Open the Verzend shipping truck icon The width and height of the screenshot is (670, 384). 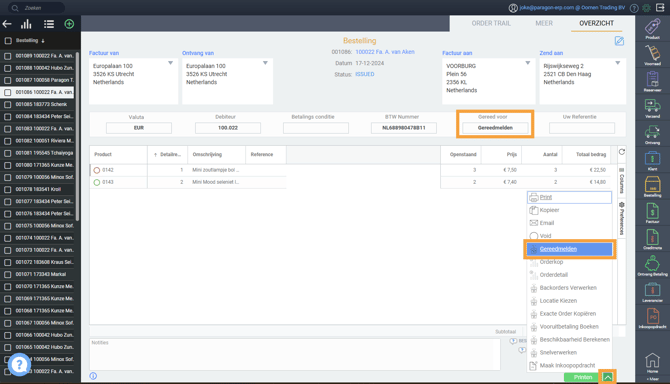pos(652,108)
